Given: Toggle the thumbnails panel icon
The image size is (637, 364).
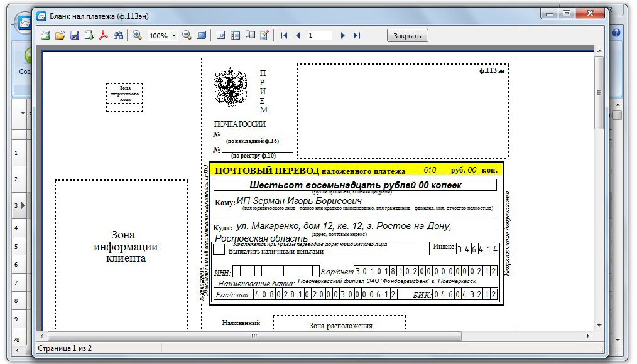Looking at the screenshot, I should point(235,35).
